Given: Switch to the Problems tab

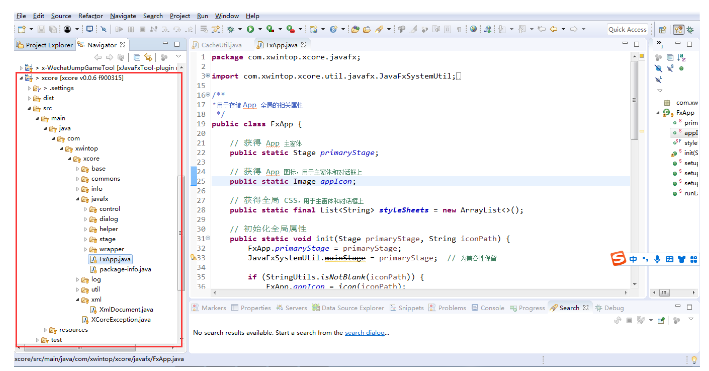Looking at the screenshot, I should click(x=447, y=308).
